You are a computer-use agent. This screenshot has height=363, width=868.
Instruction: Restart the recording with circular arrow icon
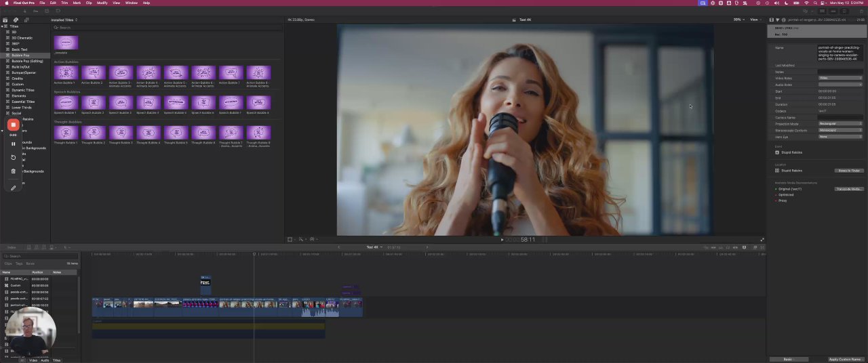(x=13, y=157)
